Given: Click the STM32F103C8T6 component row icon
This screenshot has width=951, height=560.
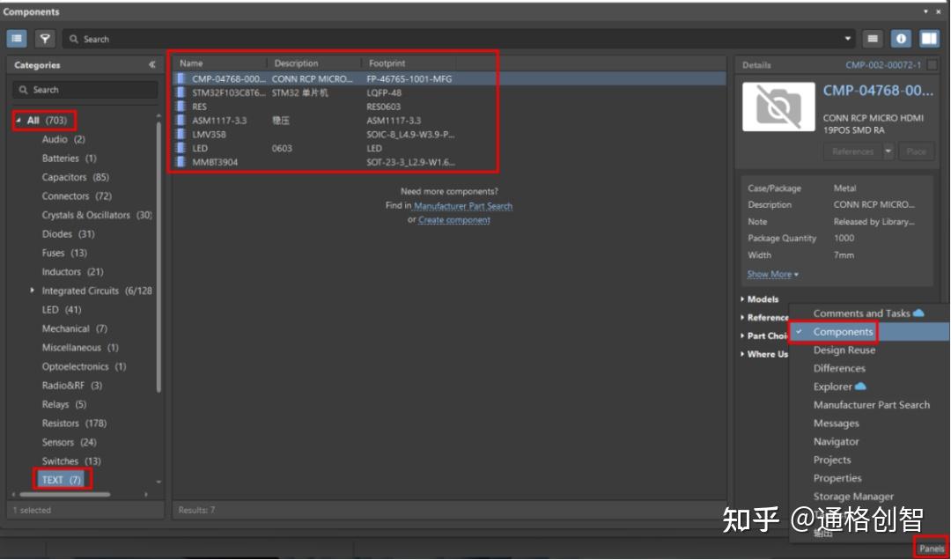Looking at the screenshot, I should [x=181, y=92].
